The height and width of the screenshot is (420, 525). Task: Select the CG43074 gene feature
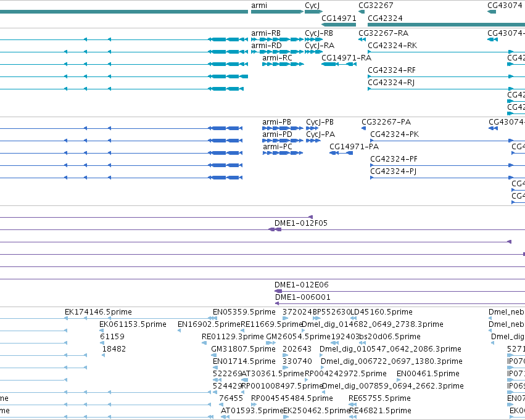pyautogui.click(x=492, y=12)
